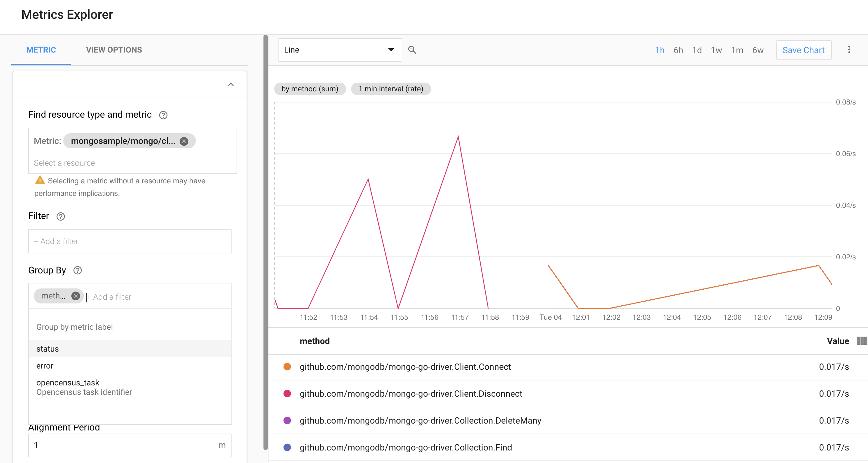The width and height of the screenshot is (868, 463).
Task: Click the Add a filter field
Action: [x=130, y=241]
